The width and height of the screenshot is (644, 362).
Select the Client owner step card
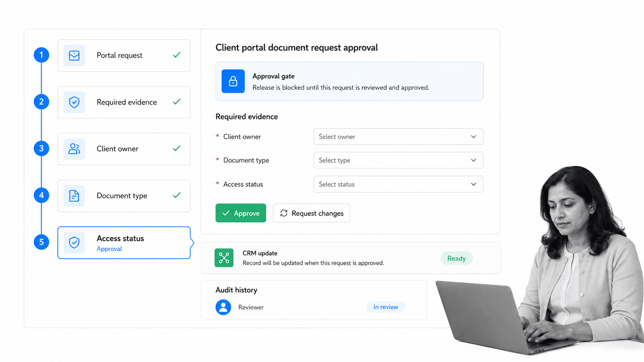point(124,149)
